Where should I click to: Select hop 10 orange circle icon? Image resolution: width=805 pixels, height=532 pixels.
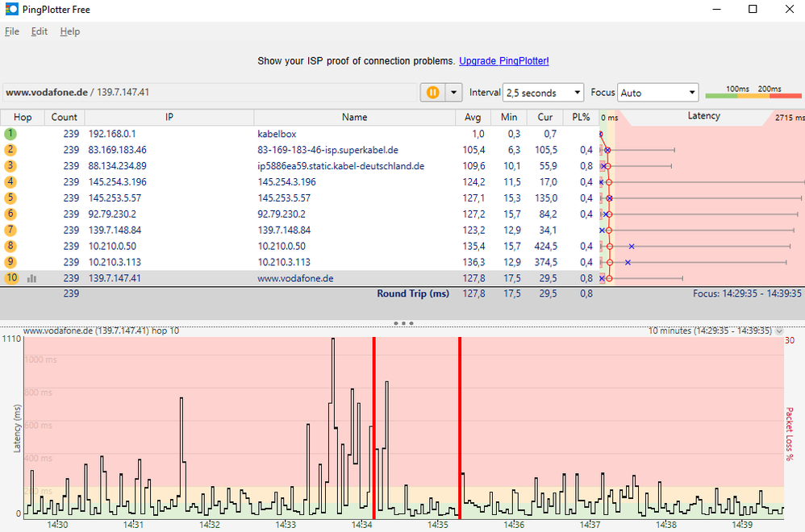click(11, 278)
